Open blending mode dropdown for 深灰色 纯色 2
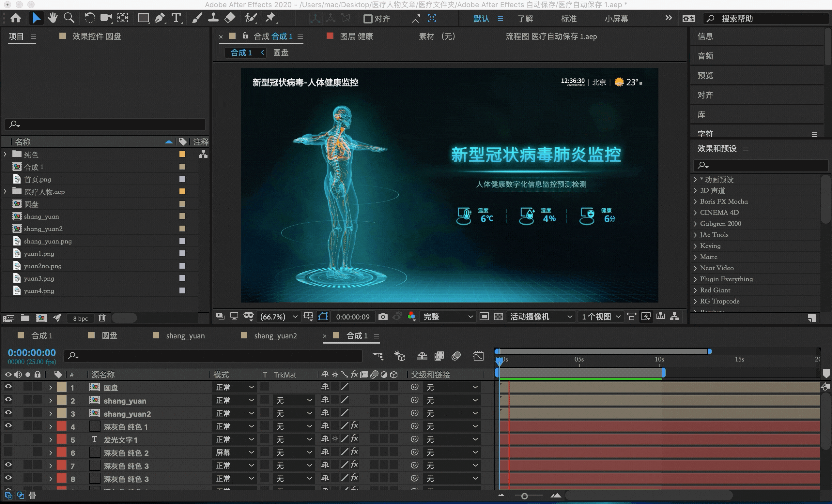 pos(235,452)
